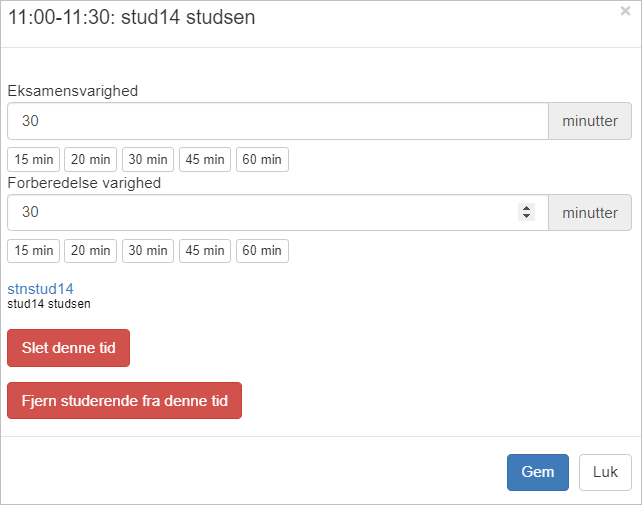
Task: Save changes with the Gem button
Action: (538, 472)
